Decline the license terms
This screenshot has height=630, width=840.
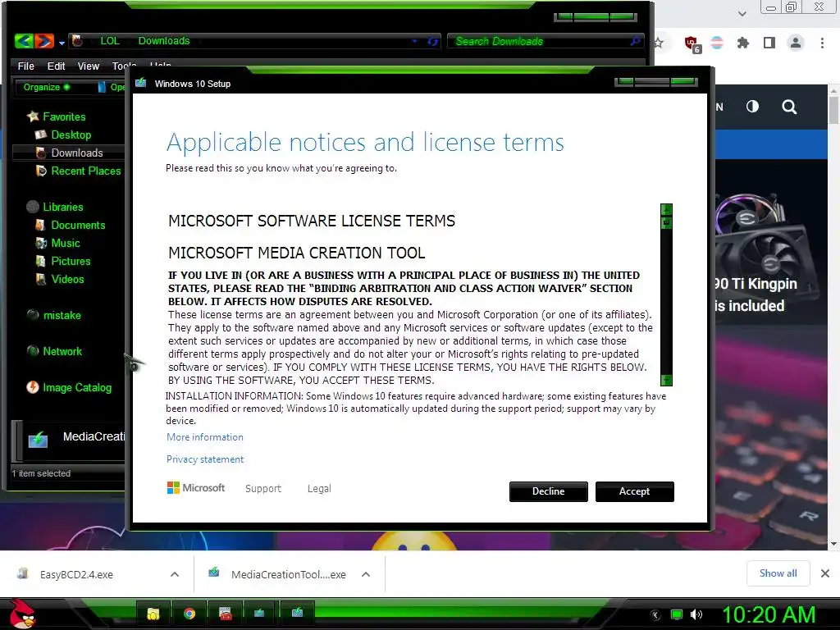548,491
